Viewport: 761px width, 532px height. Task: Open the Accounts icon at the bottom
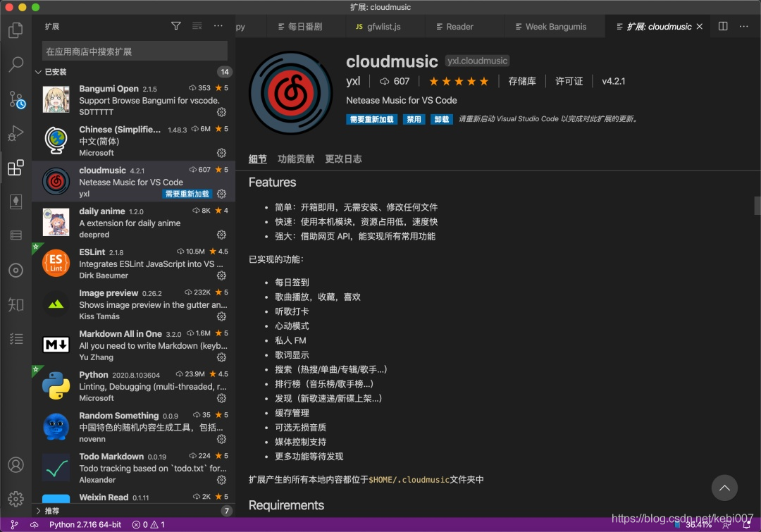tap(16, 465)
